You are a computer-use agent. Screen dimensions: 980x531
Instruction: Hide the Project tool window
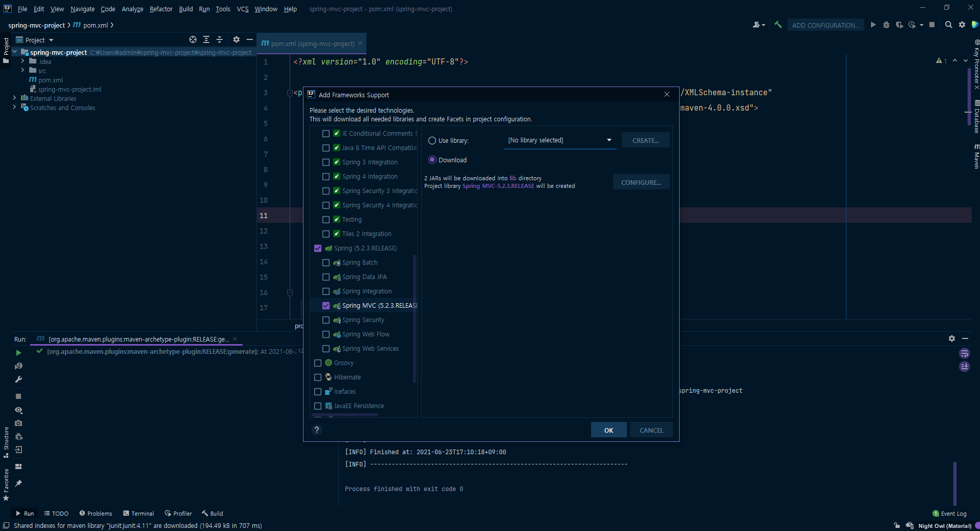(250, 39)
